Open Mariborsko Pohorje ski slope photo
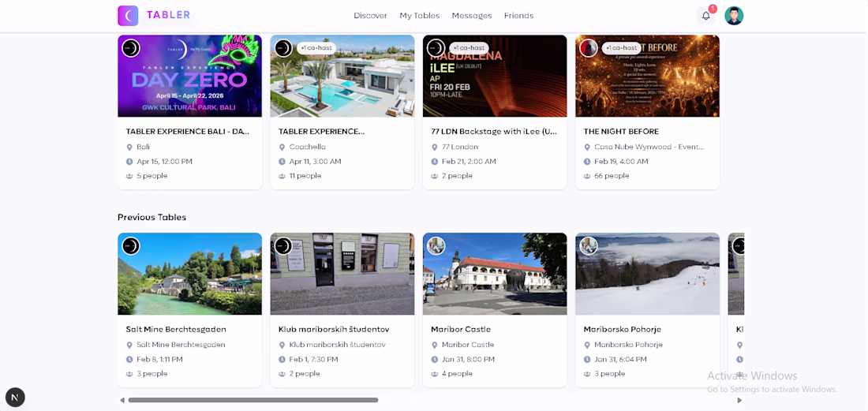This screenshot has height=411, width=868. point(647,274)
